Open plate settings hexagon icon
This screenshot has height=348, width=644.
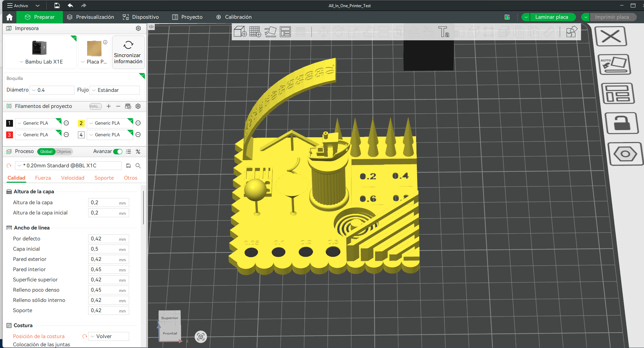point(625,154)
